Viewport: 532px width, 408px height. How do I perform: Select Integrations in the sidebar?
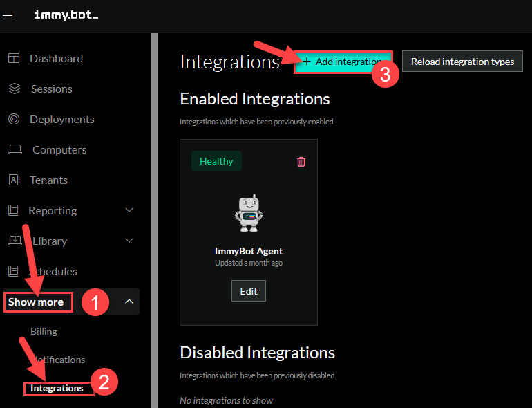(57, 388)
